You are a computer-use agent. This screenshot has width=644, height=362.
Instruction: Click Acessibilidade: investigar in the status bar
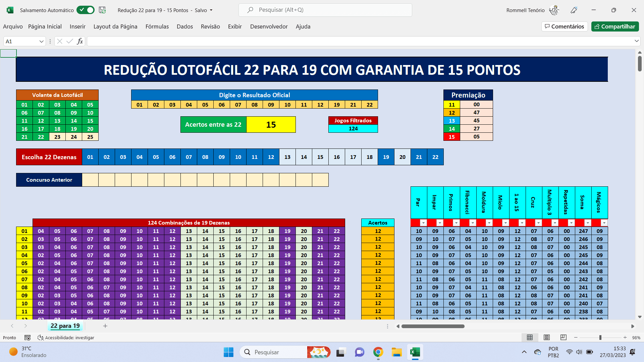pyautogui.click(x=66, y=338)
